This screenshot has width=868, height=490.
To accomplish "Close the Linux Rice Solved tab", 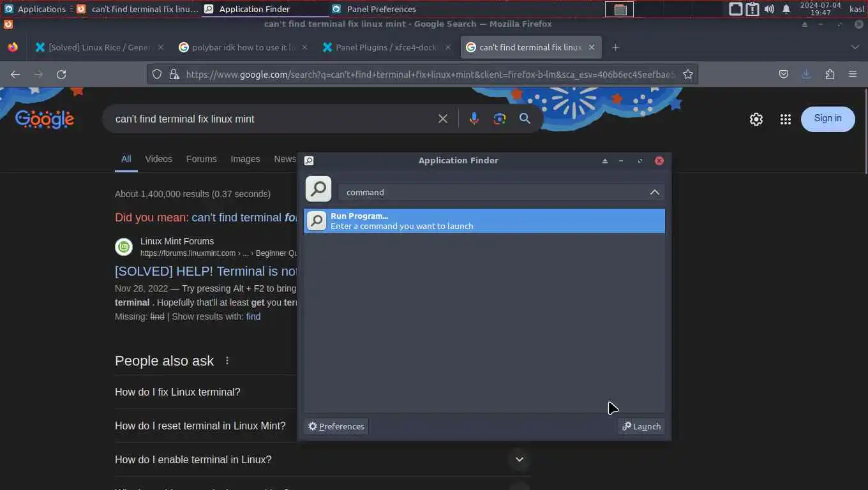I will pos(161,47).
